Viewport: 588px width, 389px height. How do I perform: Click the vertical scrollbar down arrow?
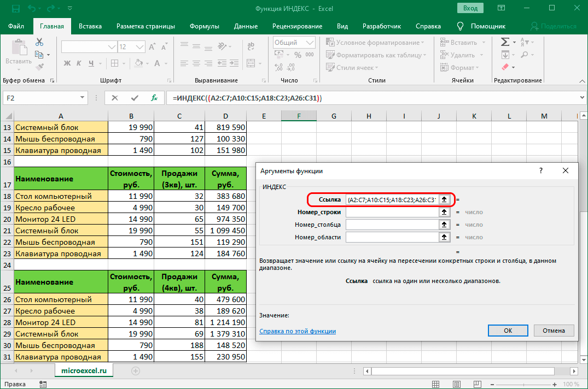tap(583, 360)
